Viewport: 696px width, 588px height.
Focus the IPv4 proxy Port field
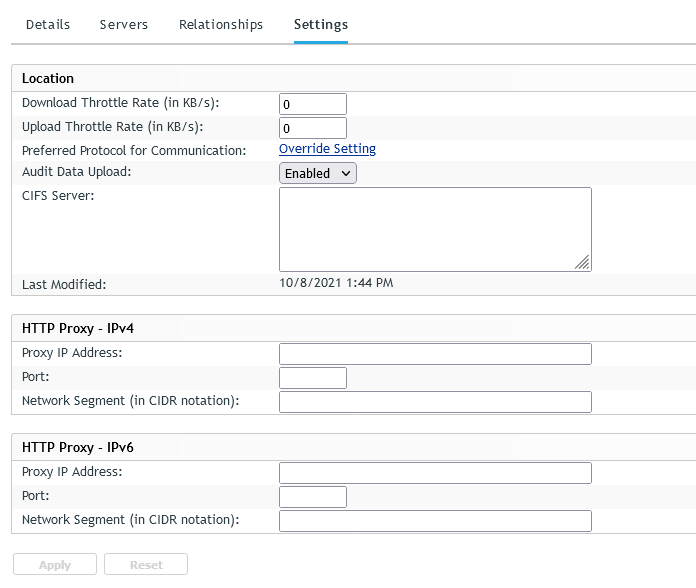pos(313,378)
